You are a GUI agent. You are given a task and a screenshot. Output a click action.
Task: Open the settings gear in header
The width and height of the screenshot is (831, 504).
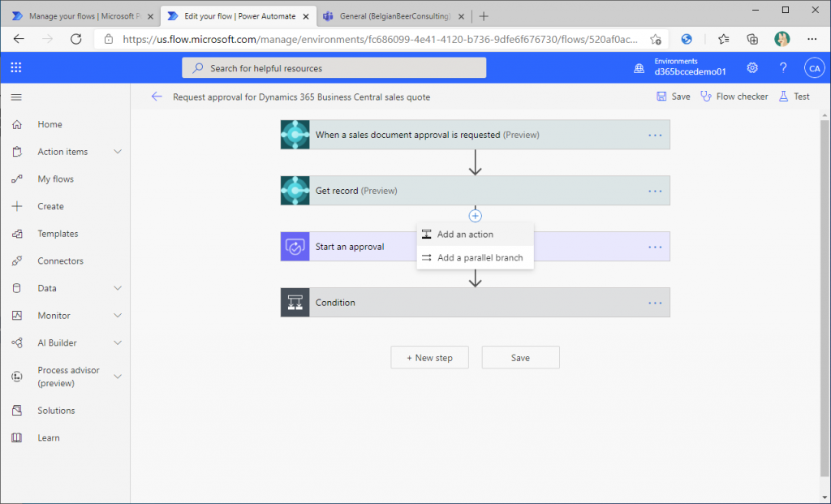pyautogui.click(x=752, y=68)
